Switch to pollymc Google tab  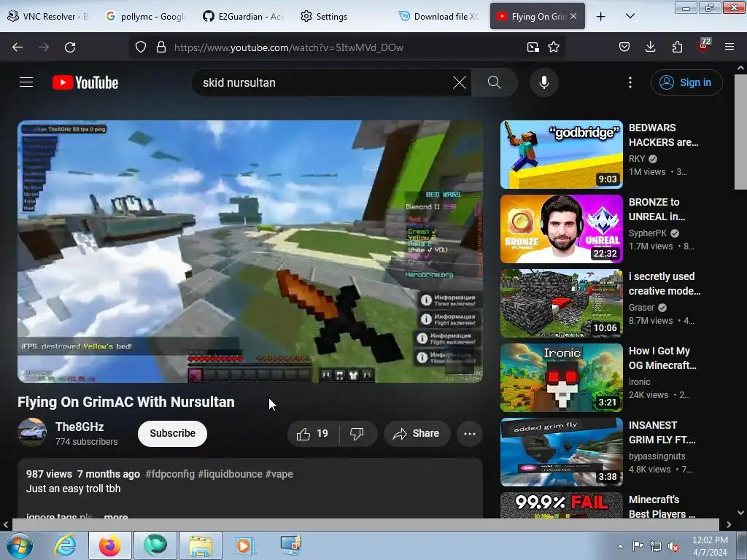point(145,16)
